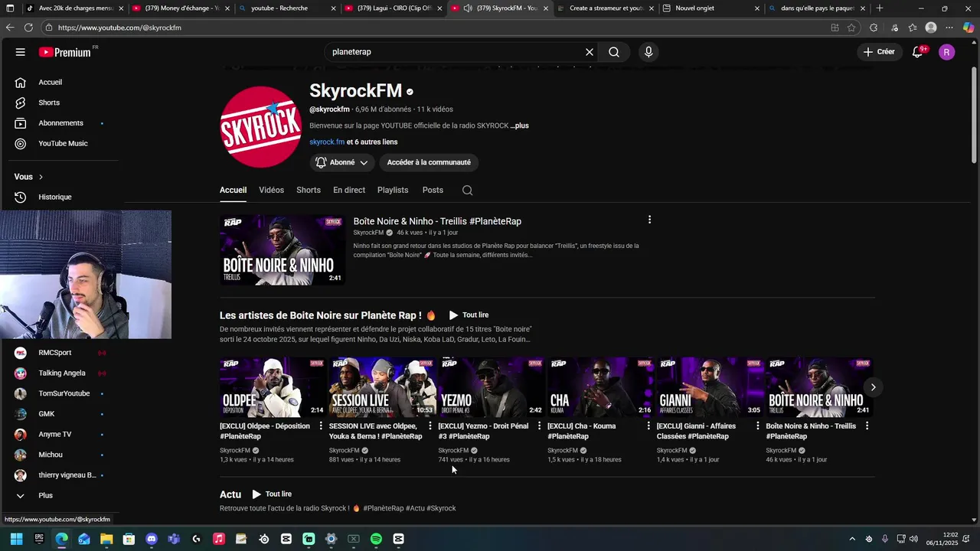Image resolution: width=980 pixels, height=551 pixels.
Task: Open options menu for Cha Kouma video
Action: (648, 426)
